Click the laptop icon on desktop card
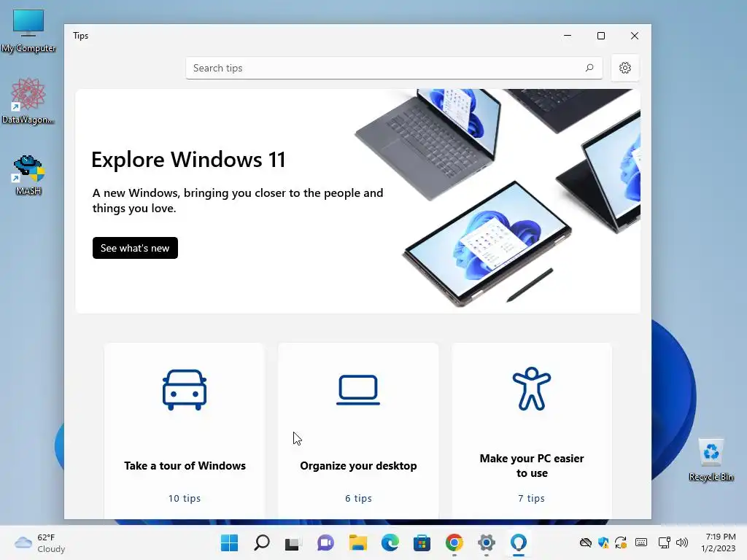 click(x=358, y=390)
